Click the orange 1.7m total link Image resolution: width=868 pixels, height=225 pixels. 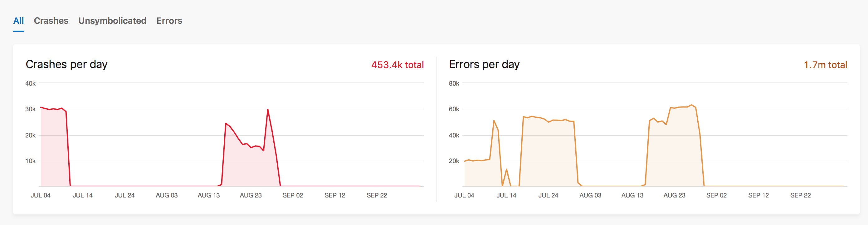pos(826,65)
